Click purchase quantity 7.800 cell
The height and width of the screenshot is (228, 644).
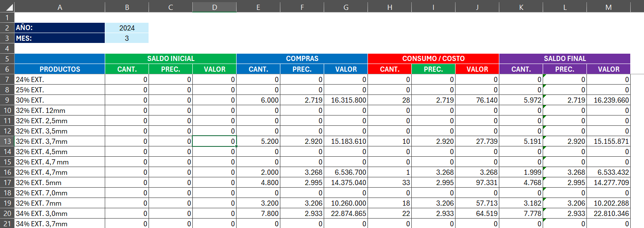tap(258, 213)
